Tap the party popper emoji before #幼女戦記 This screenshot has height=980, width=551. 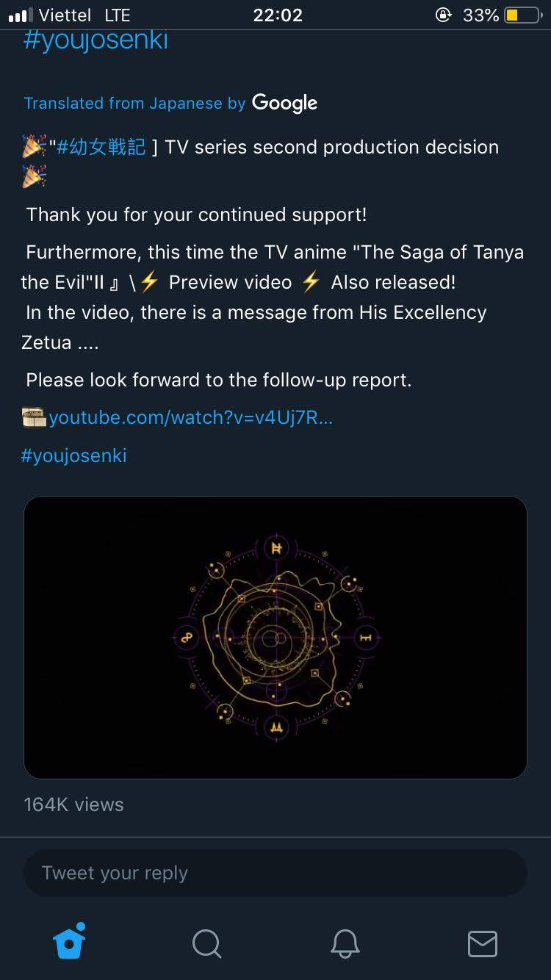(34, 147)
